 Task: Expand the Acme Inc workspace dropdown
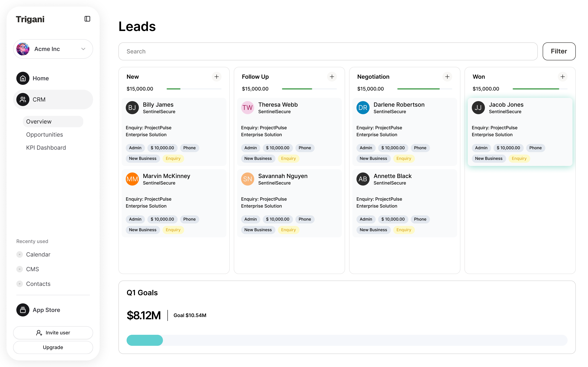[83, 49]
